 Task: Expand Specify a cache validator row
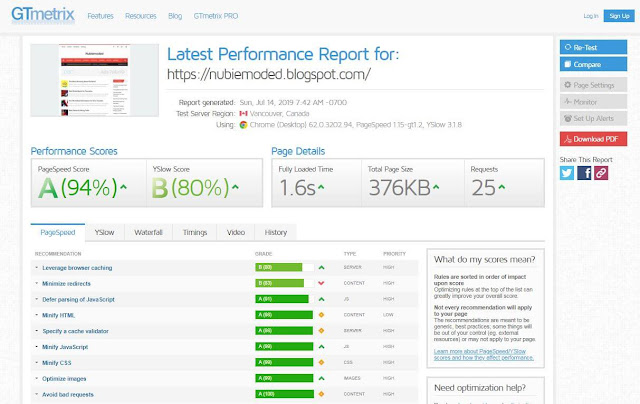pos(76,331)
